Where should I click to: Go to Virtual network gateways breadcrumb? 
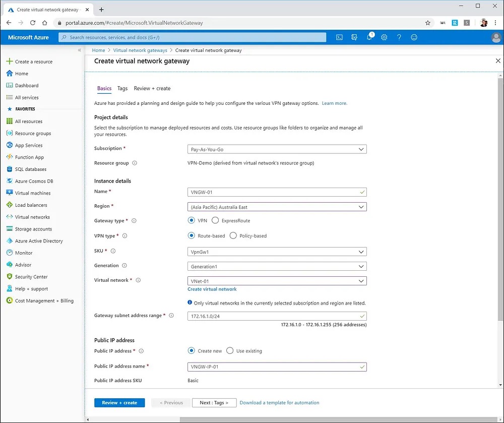tap(140, 50)
